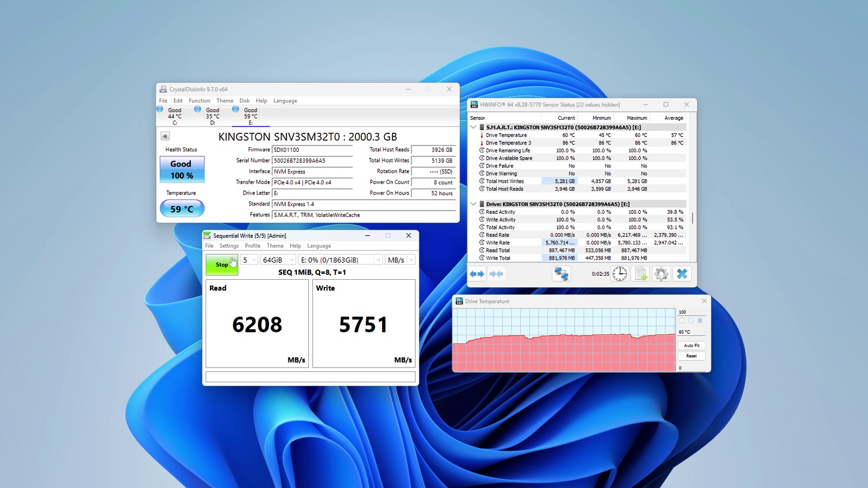The width and height of the screenshot is (868, 488).
Task: Open the File menu in the Sequential Write window
Action: coord(209,246)
